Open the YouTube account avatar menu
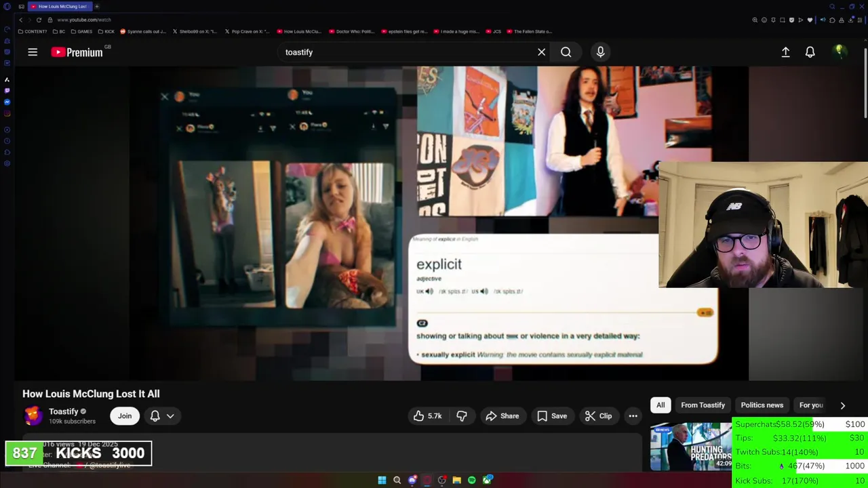 [x=840, y=52]
